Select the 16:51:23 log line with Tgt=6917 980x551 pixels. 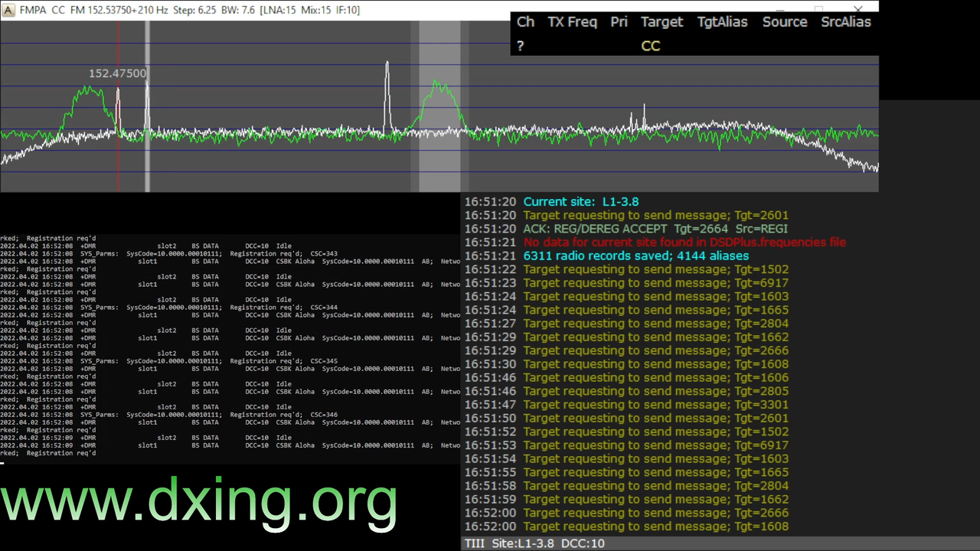click(x=626, y=283)
